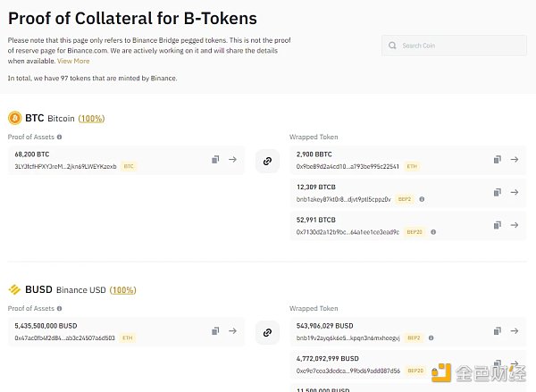Click the 52,991 BTCB amount
This screenshot has width=536, height=392.
pyautogui.click(x=316, y=220)
